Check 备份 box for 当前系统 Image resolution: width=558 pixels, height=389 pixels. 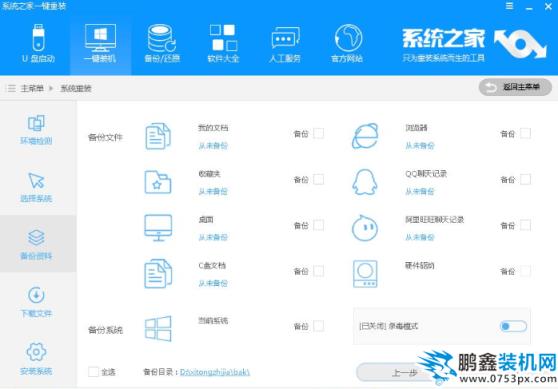point(319,326)
